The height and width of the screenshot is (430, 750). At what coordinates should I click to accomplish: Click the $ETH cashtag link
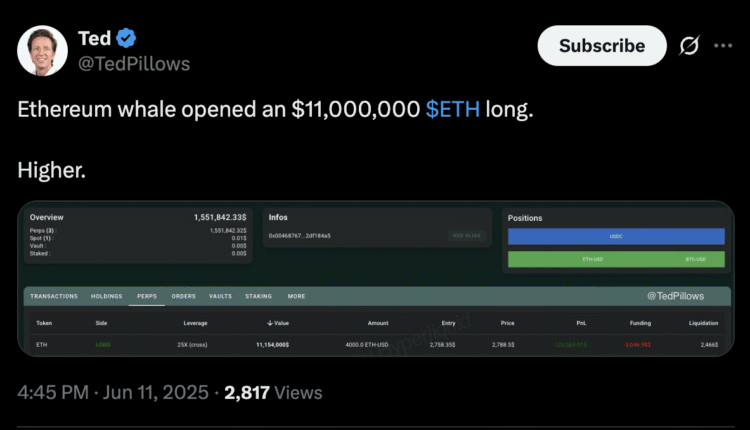[453, 110]
